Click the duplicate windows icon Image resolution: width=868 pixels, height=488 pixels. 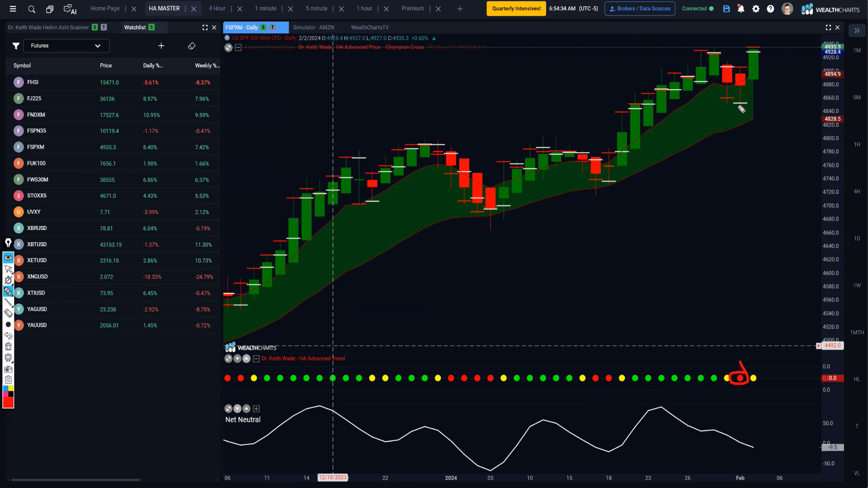click(50, 9)
